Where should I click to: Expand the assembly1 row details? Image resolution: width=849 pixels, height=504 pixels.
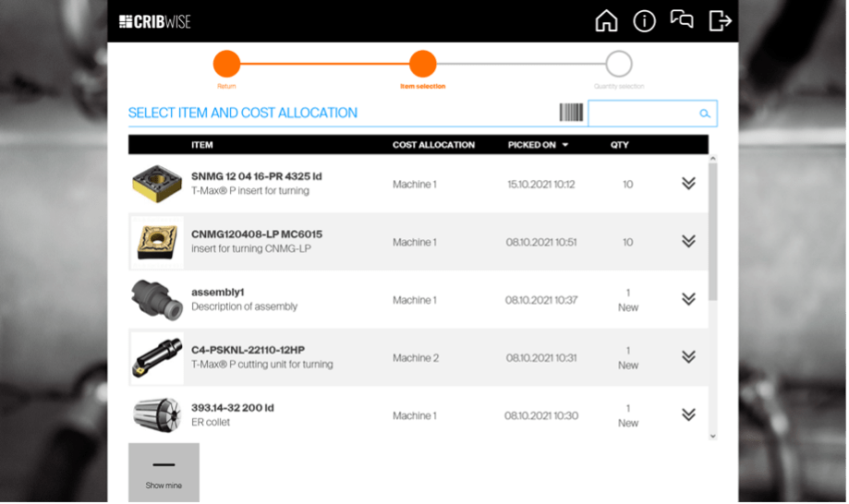pyautogui.click(x=688, y=299)
